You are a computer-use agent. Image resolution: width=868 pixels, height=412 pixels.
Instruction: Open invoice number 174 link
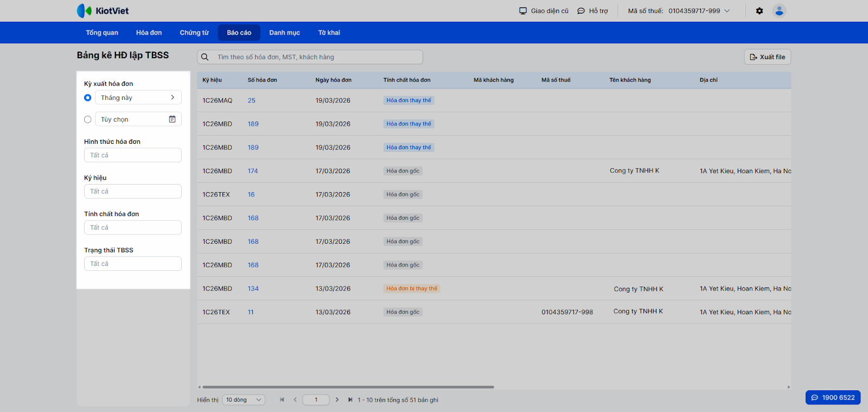click(253, 171)
